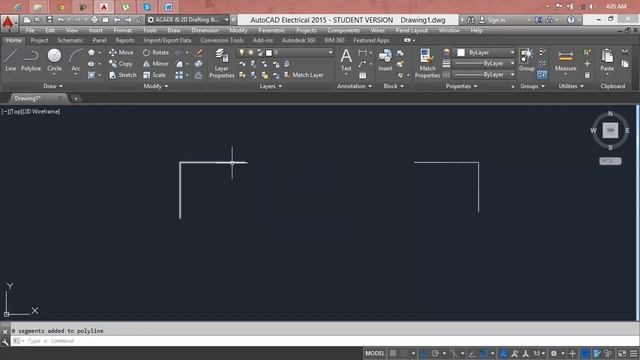This screenshot has height=360, width=640.
Task: Switch to the Reports ribbon tab
Action: pos(125,40)
